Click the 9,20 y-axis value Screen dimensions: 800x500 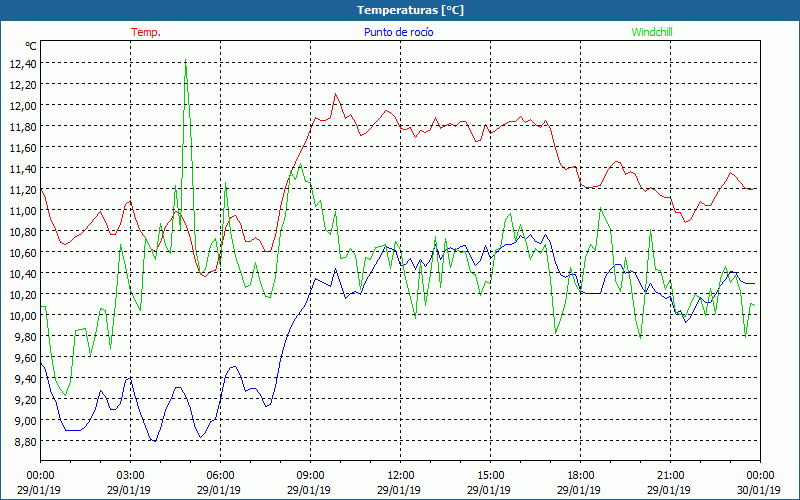(26, 399)
